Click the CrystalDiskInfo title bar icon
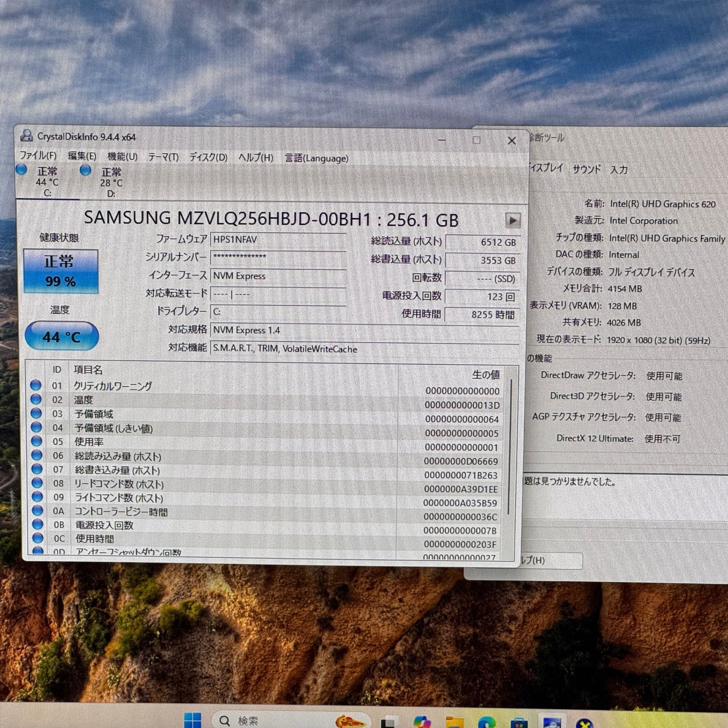The height and width of the screenshot is (728, 728). coord(26,136)
